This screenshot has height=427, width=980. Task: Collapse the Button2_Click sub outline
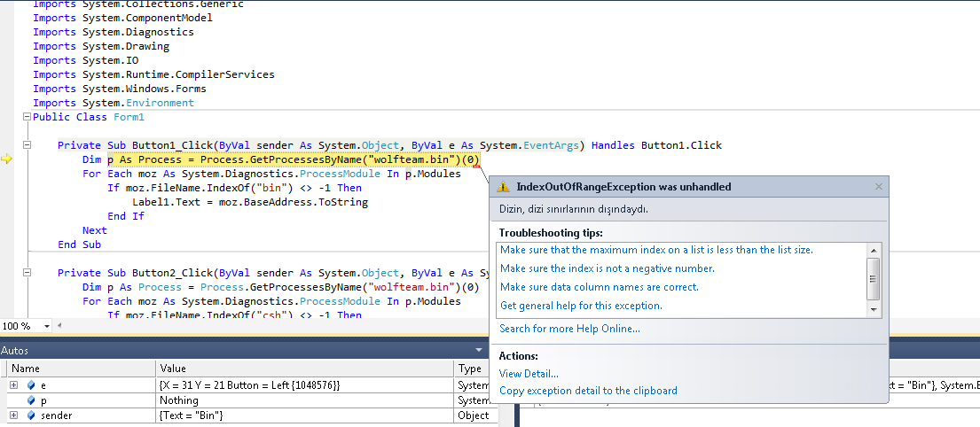27,272
